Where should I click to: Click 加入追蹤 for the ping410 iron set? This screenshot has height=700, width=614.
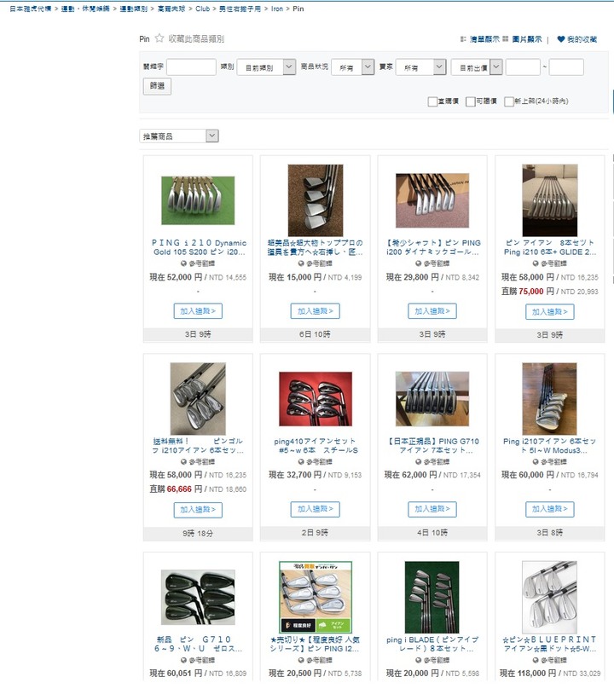point(316,509)
